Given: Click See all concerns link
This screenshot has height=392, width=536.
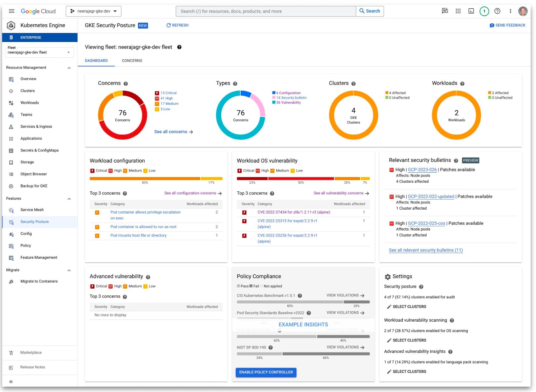Looking at the screenshot, I should pyautogui.click(x=174, y=132).
